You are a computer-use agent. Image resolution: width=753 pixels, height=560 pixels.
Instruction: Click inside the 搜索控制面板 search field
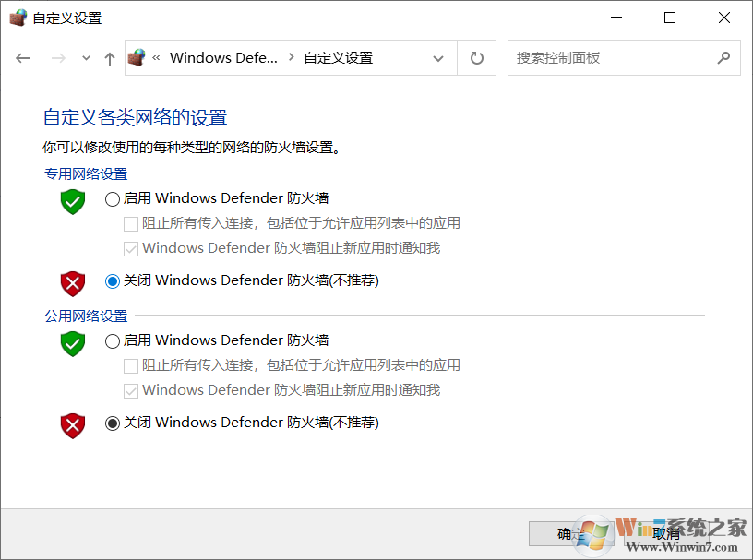[600, 57]
